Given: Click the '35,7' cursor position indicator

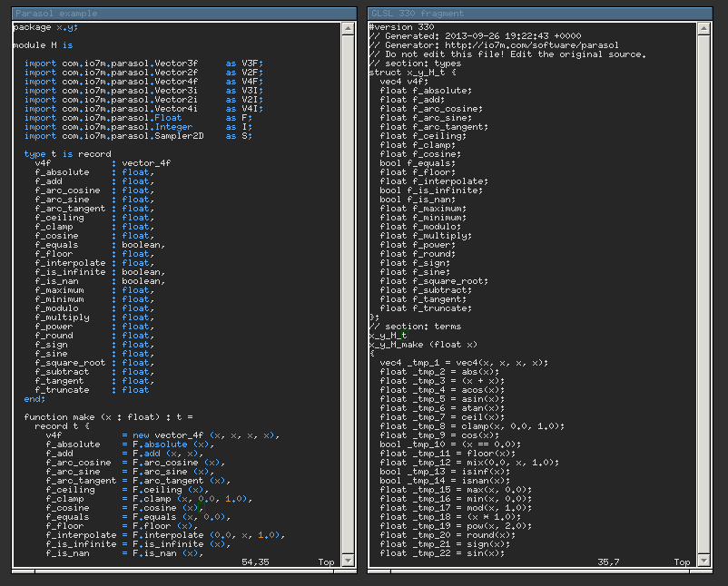Looking at the screenshot, I should pyautogui.click(x=609, y=562).
